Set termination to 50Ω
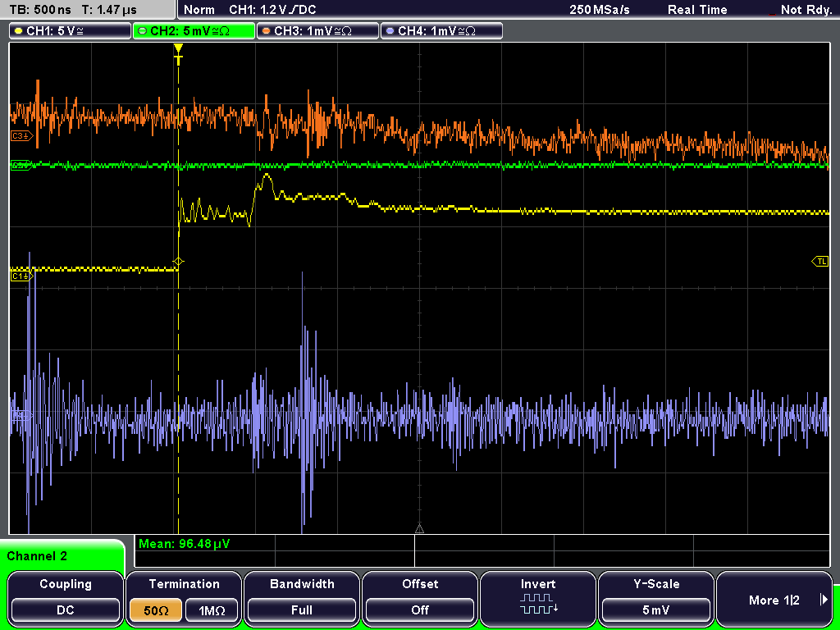The width and height of the screenshot is (840, 630). pyautogui.click(x=156, y=610)
